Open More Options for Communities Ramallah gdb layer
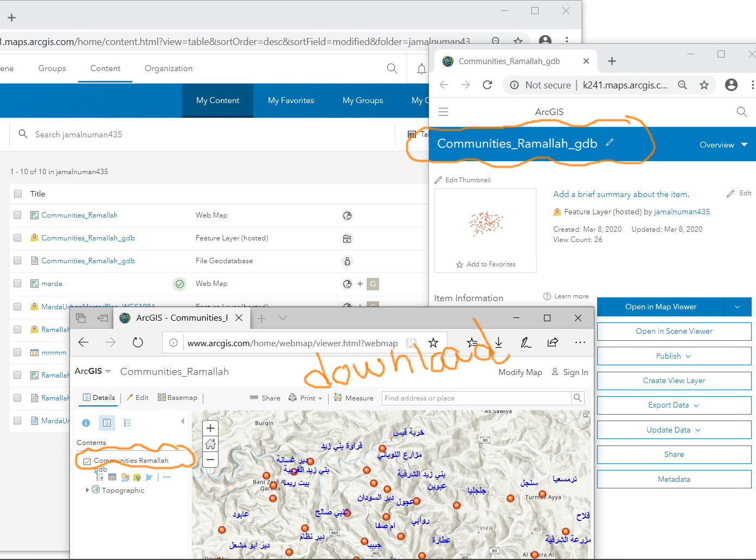Image resolution: width=756 pixels, height=560 pixels. [x=166, y=478]
